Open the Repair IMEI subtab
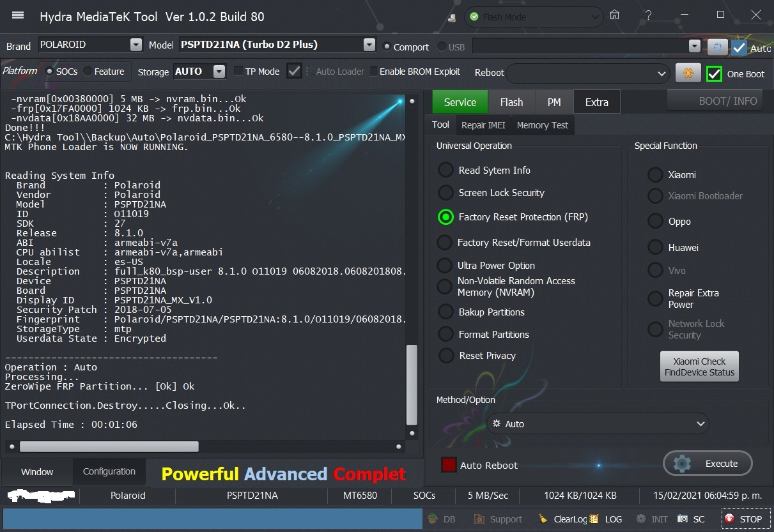The height and width of the screenshot is (532, 774). tap(483, 125)
